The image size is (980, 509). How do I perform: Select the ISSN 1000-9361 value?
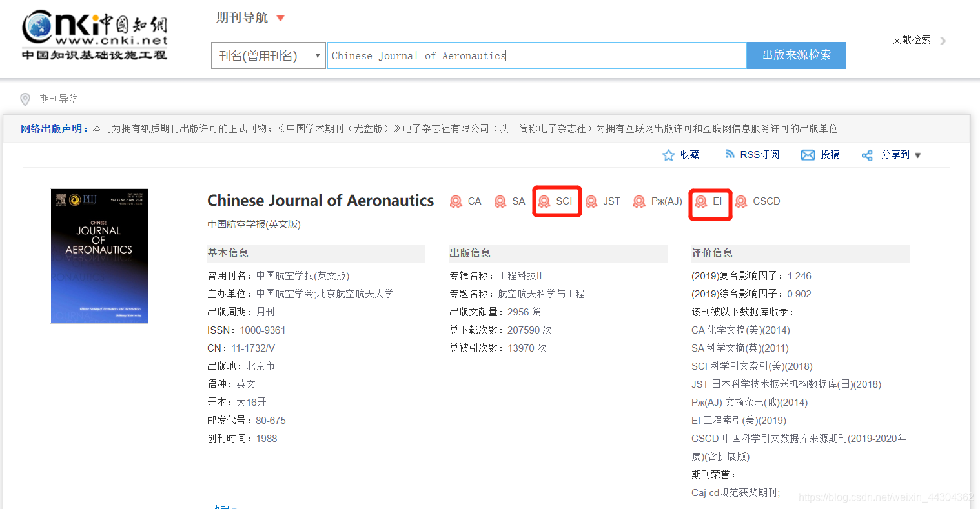point(263,330)
